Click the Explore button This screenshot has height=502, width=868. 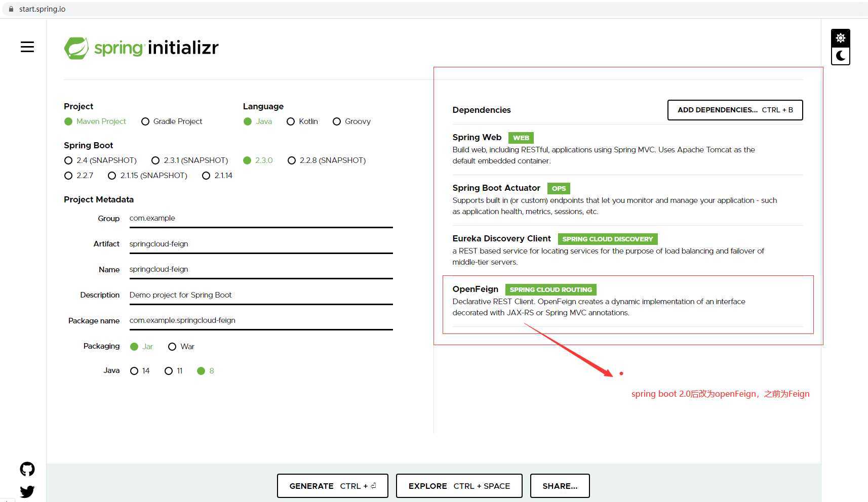pyautogui.click(x=459, y=486)
